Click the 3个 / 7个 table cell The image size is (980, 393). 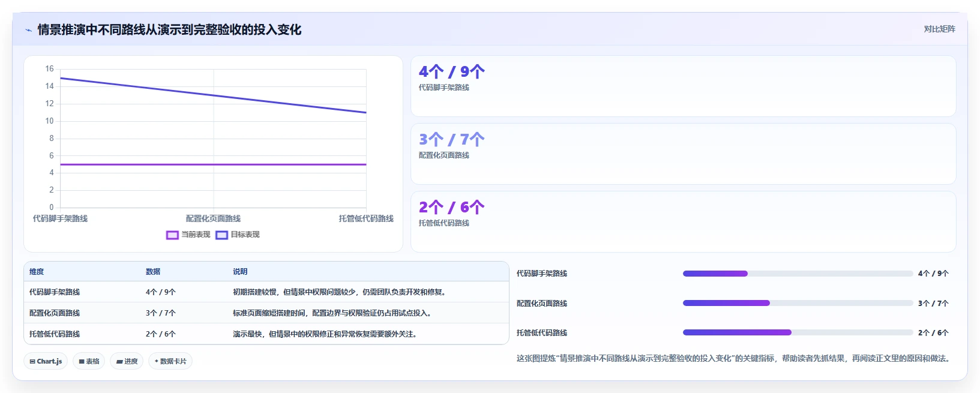click(161, 313)
